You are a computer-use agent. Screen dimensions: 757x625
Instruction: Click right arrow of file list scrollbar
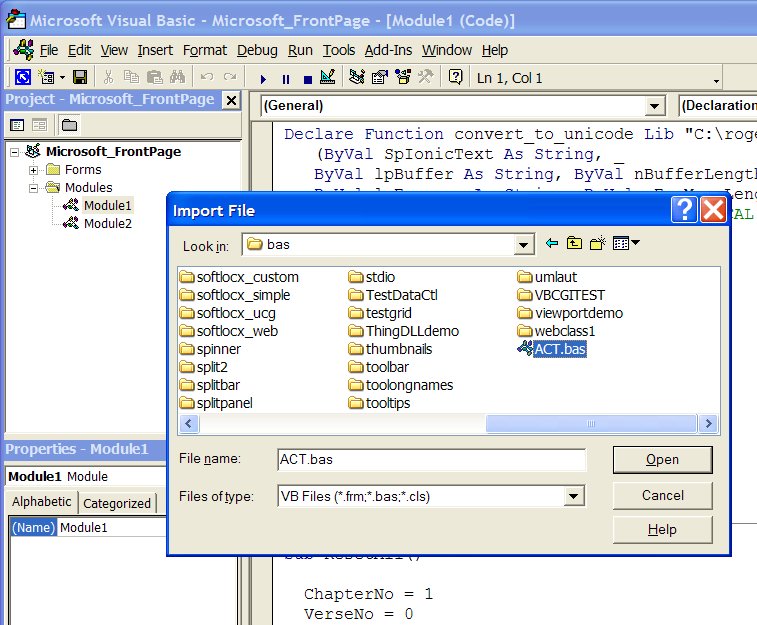708,424
